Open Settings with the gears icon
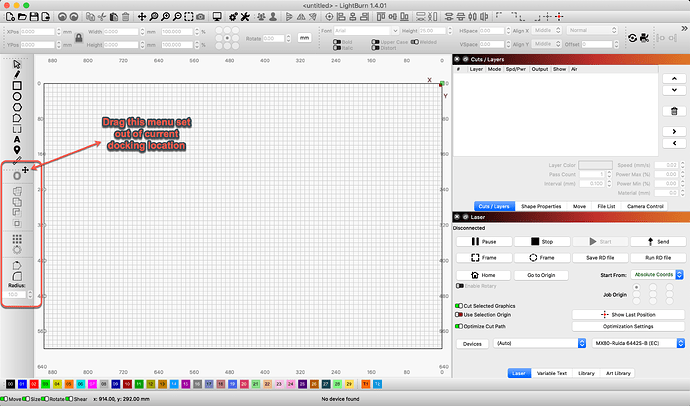 tap(233, 17)
